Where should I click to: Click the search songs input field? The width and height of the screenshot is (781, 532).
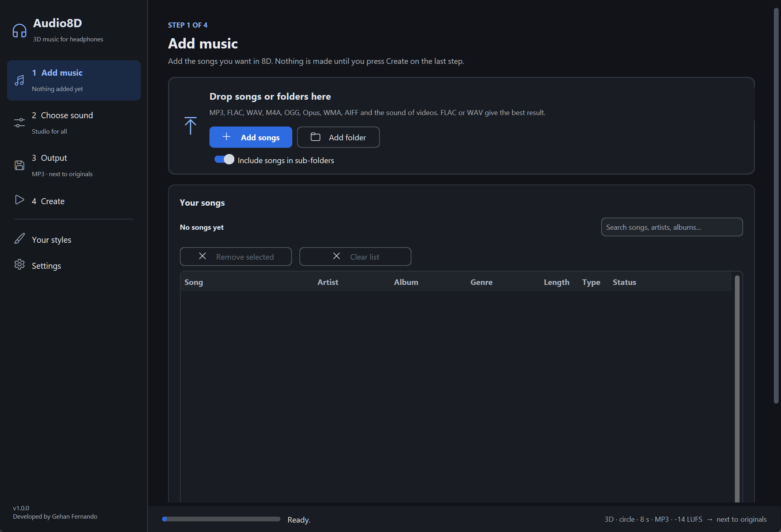(x=672, y=227)
